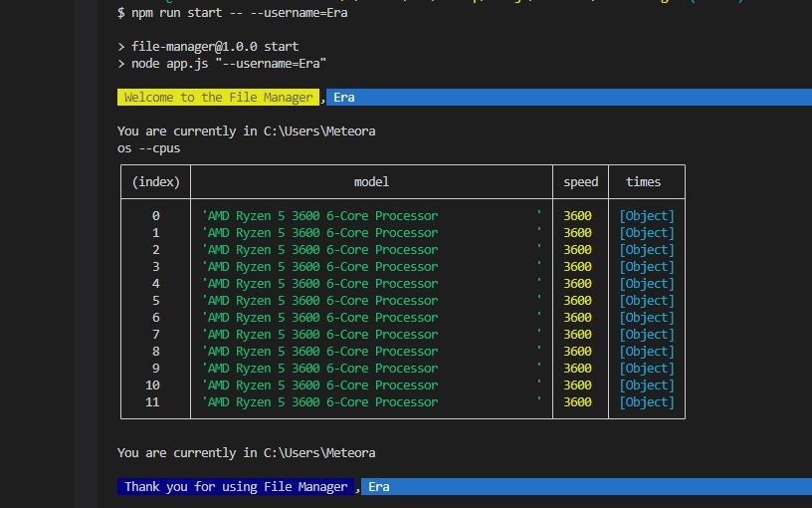Select the speed column header

(x=580, y=182)
